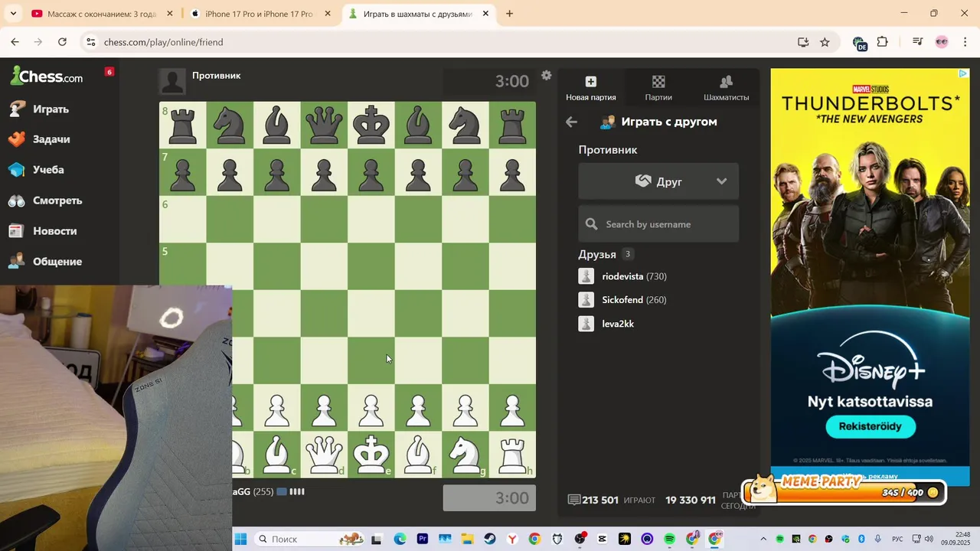The image size is (980, 551).
Task: Open the browser profile avatar
Action: [942, 42]
